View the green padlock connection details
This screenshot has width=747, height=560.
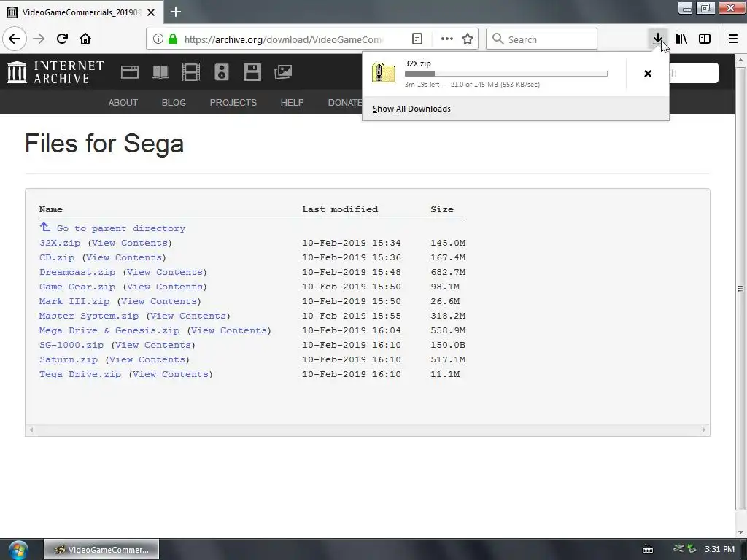click(x=173, y=39)
